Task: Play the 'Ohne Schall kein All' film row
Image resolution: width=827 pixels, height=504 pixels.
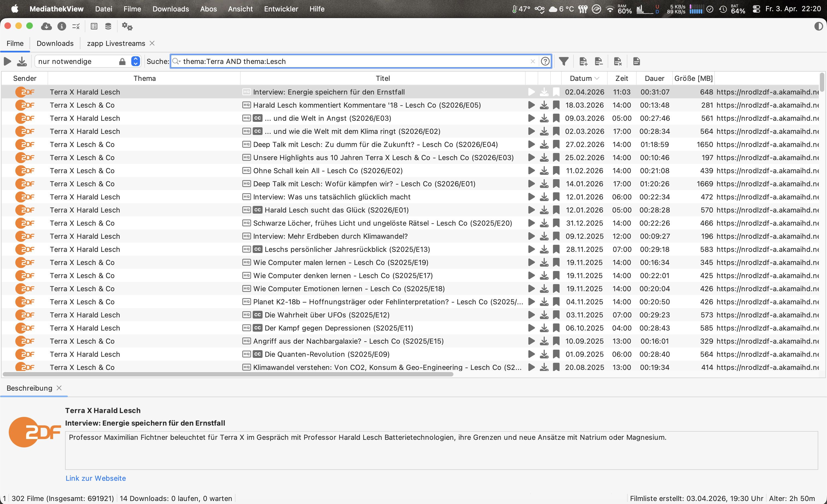Action: (531, 171)
